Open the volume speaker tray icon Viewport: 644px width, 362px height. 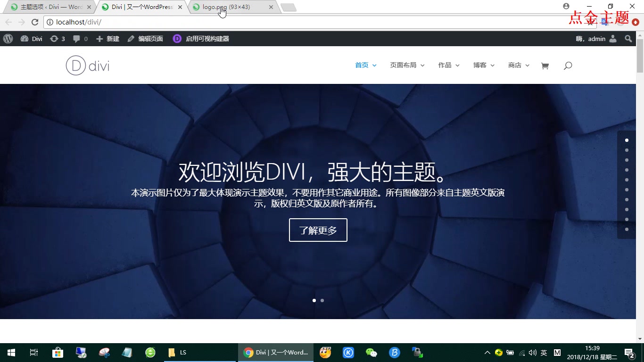point(533,353)
